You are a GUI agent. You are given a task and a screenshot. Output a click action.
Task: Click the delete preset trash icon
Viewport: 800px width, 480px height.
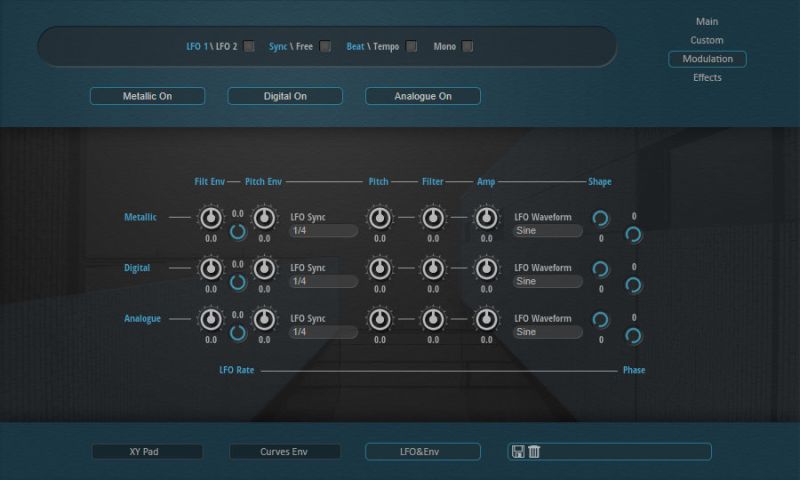coord(534,451)
